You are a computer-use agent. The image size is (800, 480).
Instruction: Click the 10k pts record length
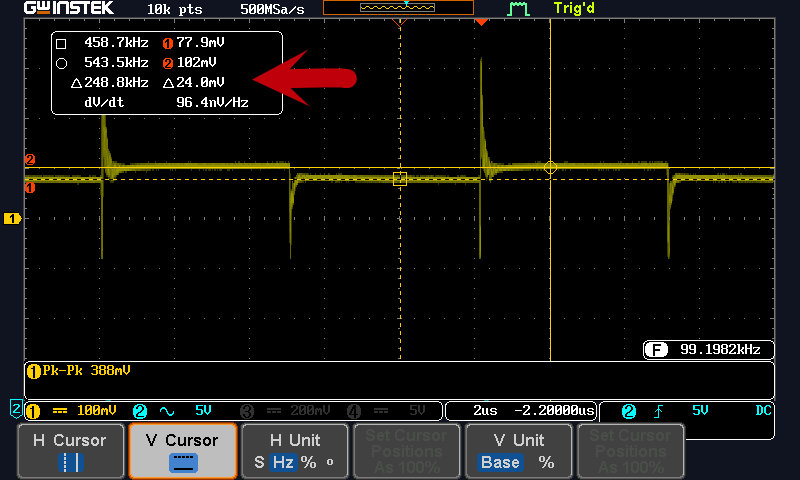point(174,9)
